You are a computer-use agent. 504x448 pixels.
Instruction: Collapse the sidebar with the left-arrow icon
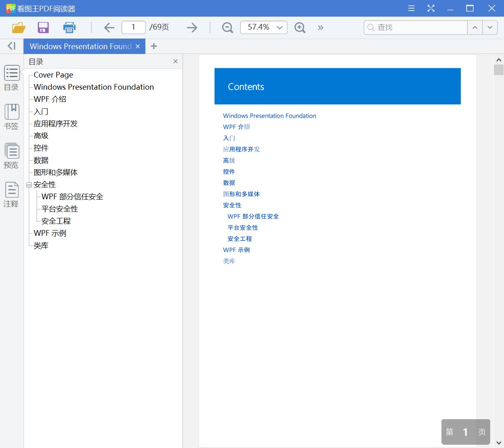tap(12, 46)
